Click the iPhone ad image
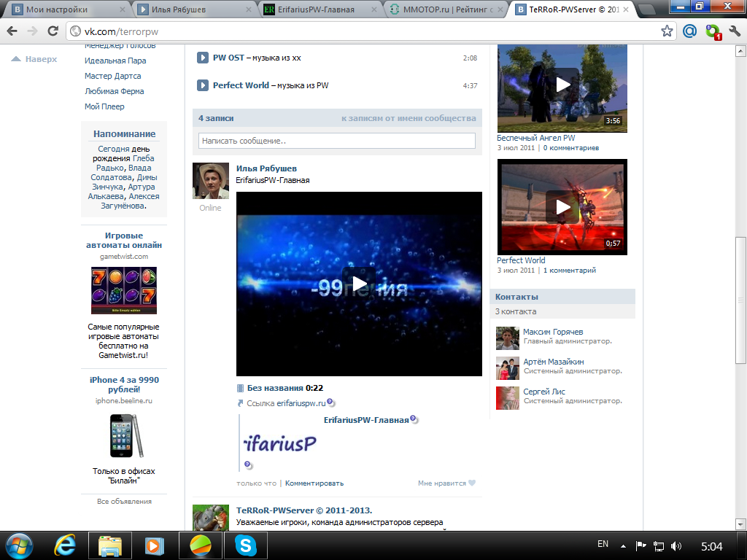 pos(126,436)
